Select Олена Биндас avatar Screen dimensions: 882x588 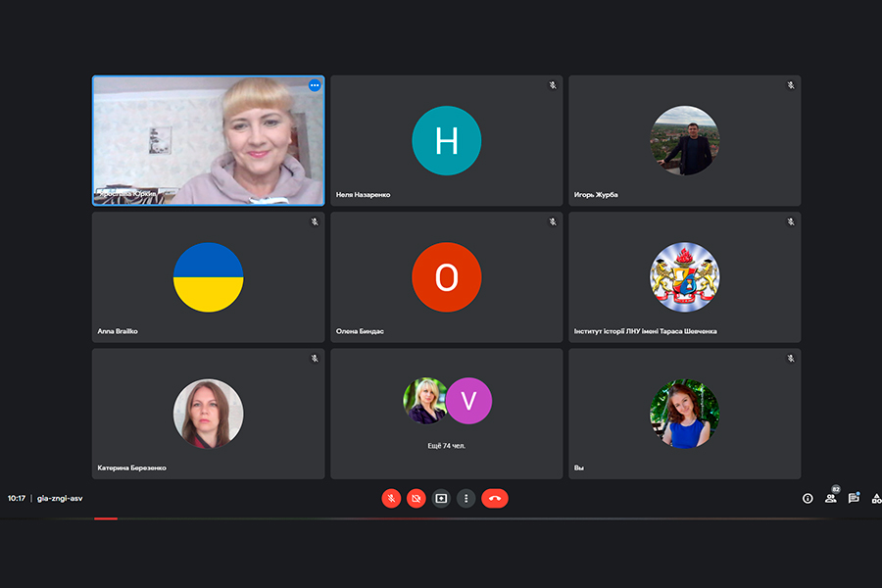[447, 277]
